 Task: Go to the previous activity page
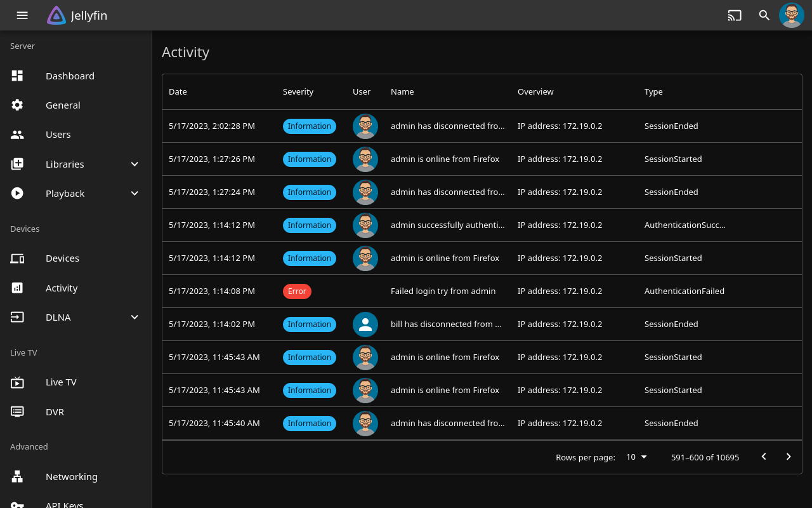764,457
